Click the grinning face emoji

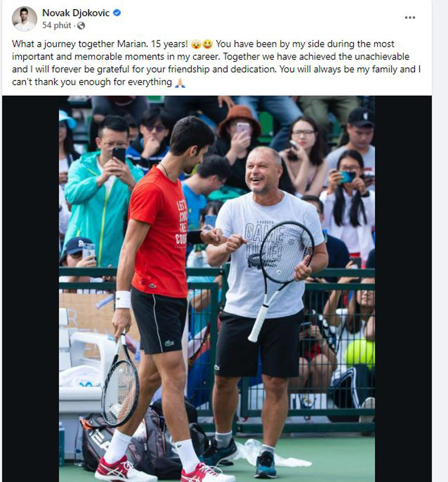(208, 44)
